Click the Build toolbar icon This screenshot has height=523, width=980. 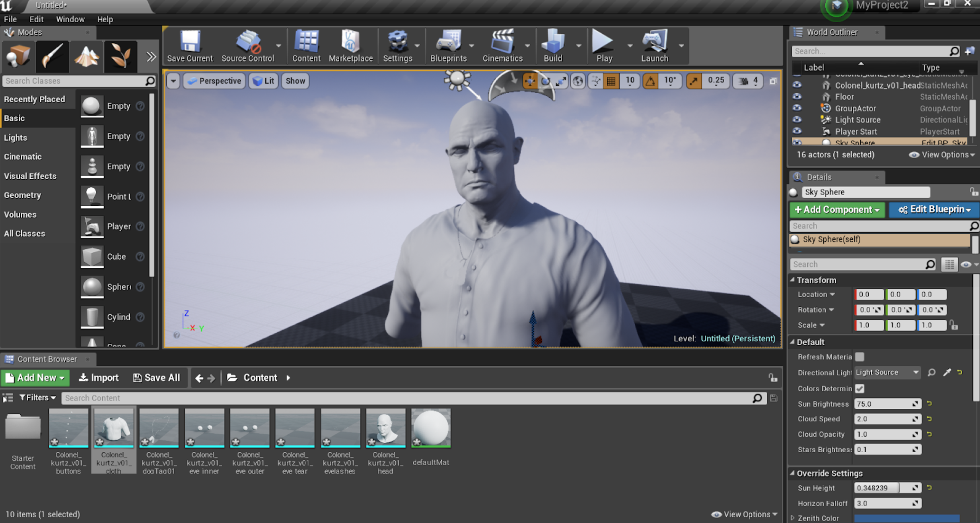click(553, 46)
